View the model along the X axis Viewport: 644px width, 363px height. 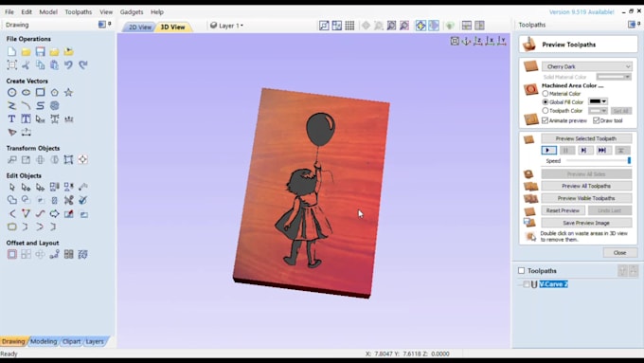tap(490, 41)
